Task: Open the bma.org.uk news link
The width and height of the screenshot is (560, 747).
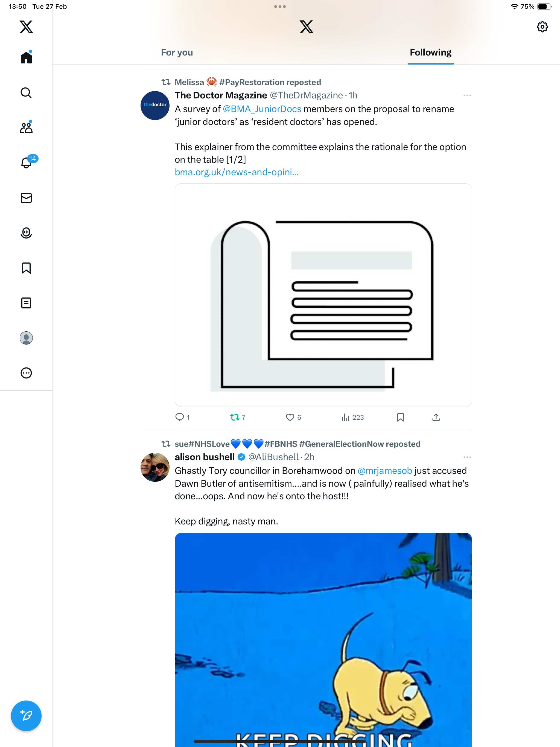Action: click(237, 172)
